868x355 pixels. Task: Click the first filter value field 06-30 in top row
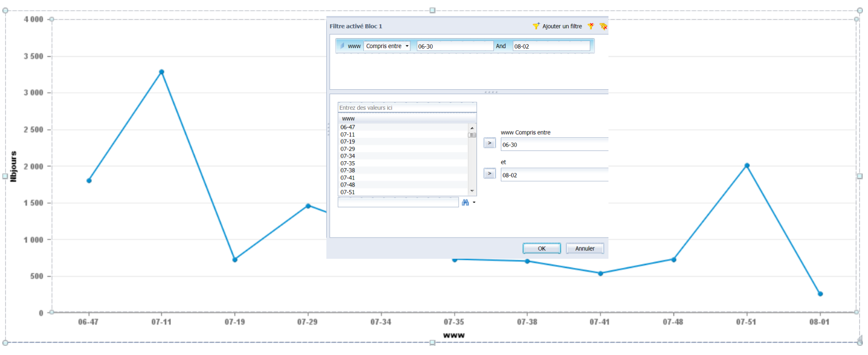455,46
